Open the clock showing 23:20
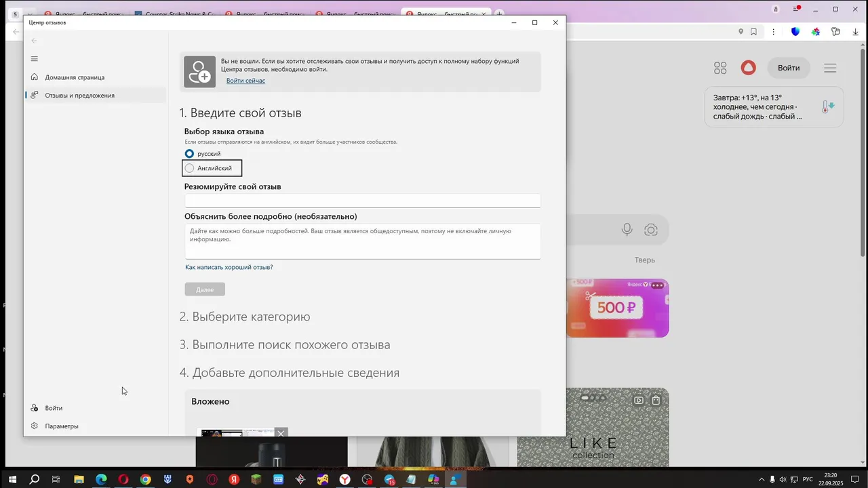868x488 pixels. 831,479
